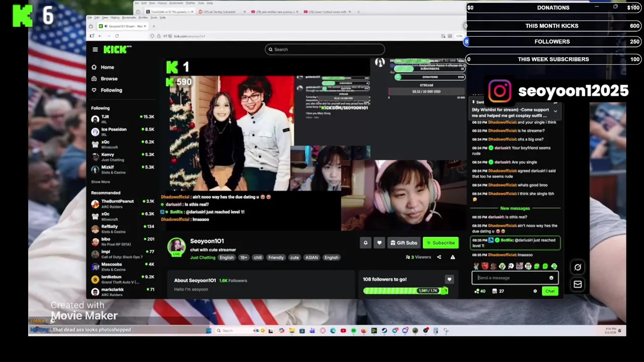Click Seoyoon101 streamer avatar
This screenshot has height=362, width=644.
pos(177,247)
